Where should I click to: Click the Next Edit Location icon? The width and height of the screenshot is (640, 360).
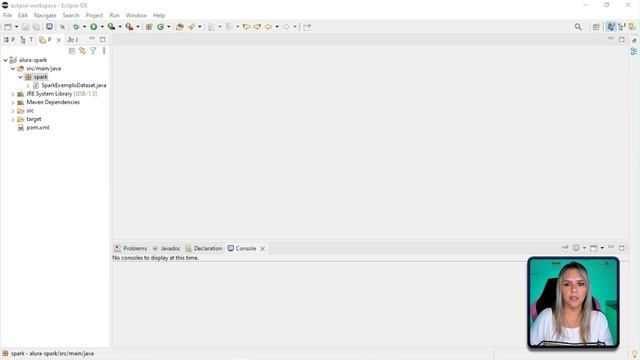click(257, 27)
